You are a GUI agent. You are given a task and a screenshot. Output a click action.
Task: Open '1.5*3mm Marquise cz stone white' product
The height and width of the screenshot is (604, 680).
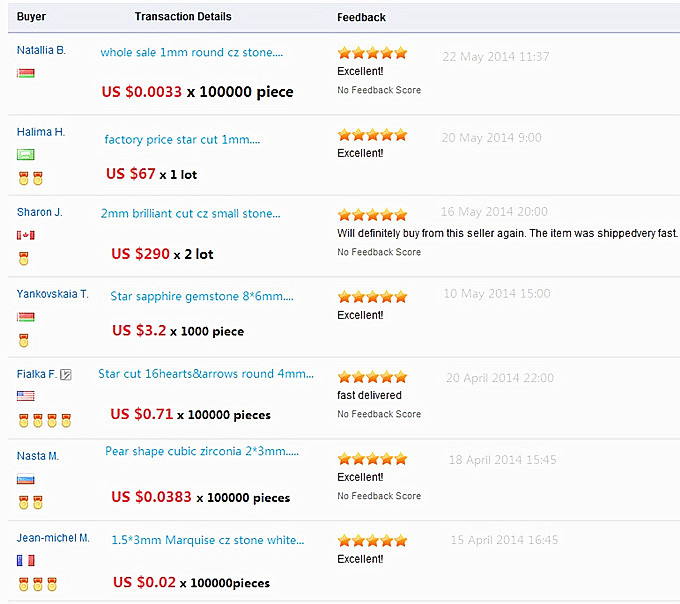click(x=208, y=540)
